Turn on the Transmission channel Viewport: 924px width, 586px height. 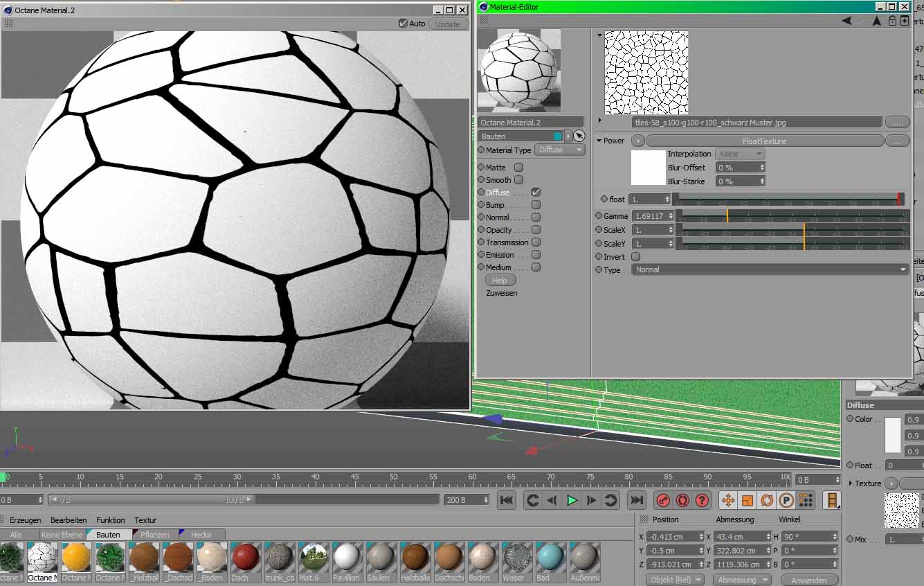point(536,242)
